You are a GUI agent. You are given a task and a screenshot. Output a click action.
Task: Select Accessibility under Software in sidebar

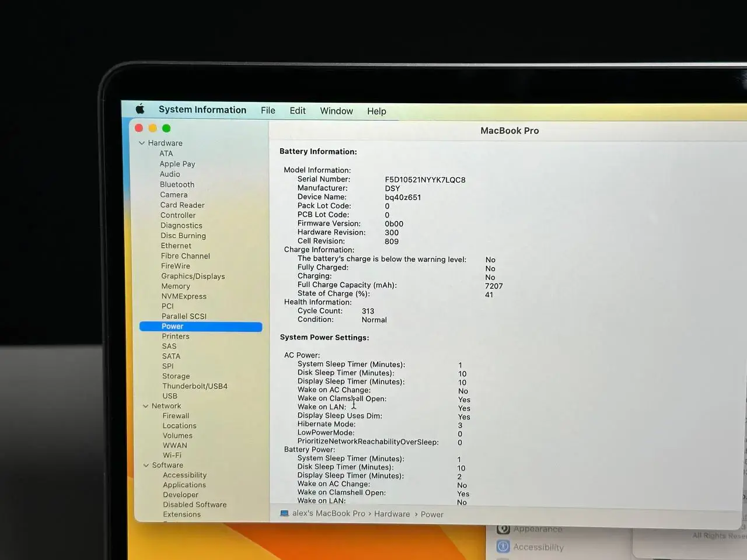point(185,475)
